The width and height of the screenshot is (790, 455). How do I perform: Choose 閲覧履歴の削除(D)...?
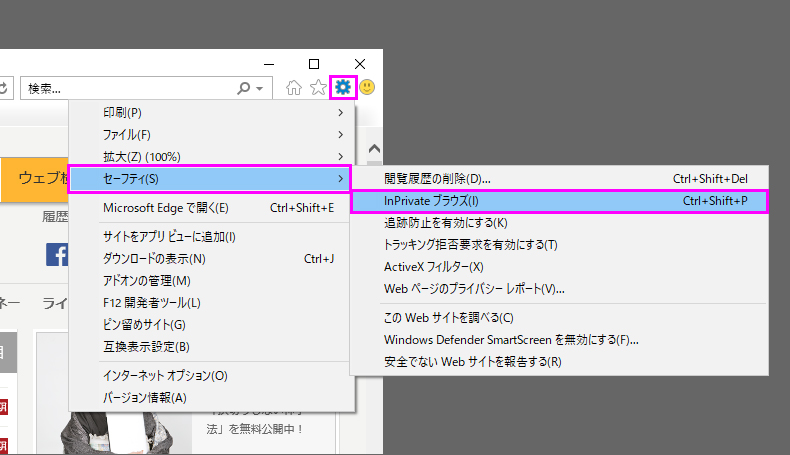559,179
